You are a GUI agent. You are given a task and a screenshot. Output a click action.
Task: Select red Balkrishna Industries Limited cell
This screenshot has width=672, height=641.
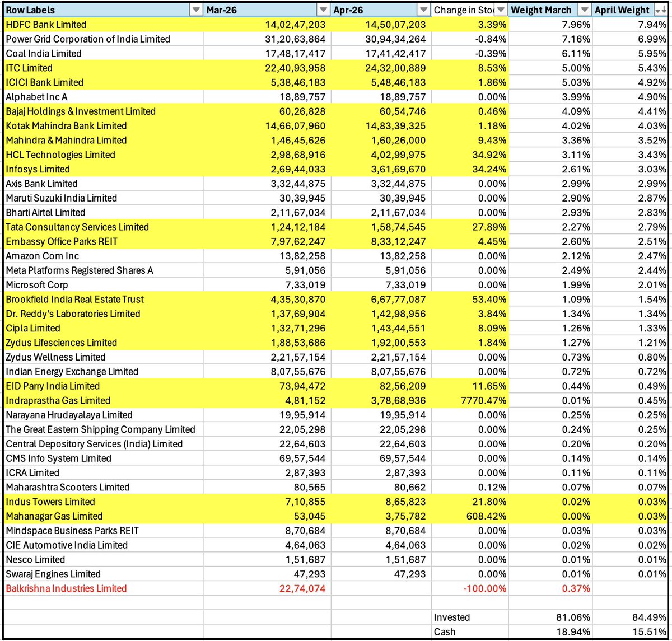[104, 588]
